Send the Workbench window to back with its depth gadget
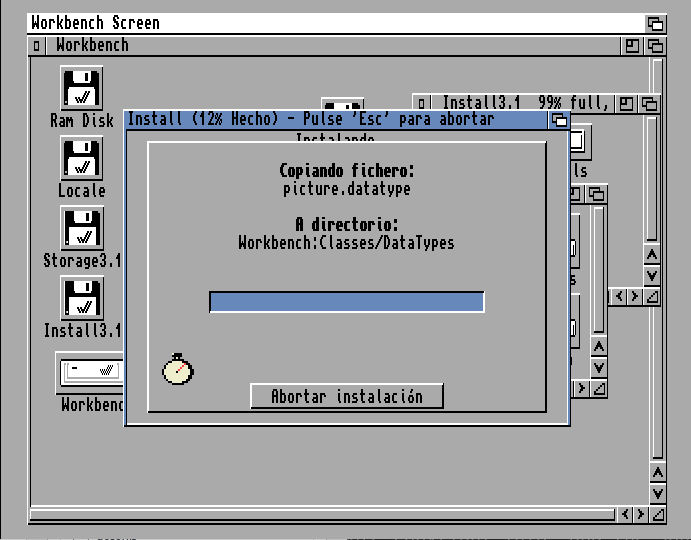 point(655,46)
